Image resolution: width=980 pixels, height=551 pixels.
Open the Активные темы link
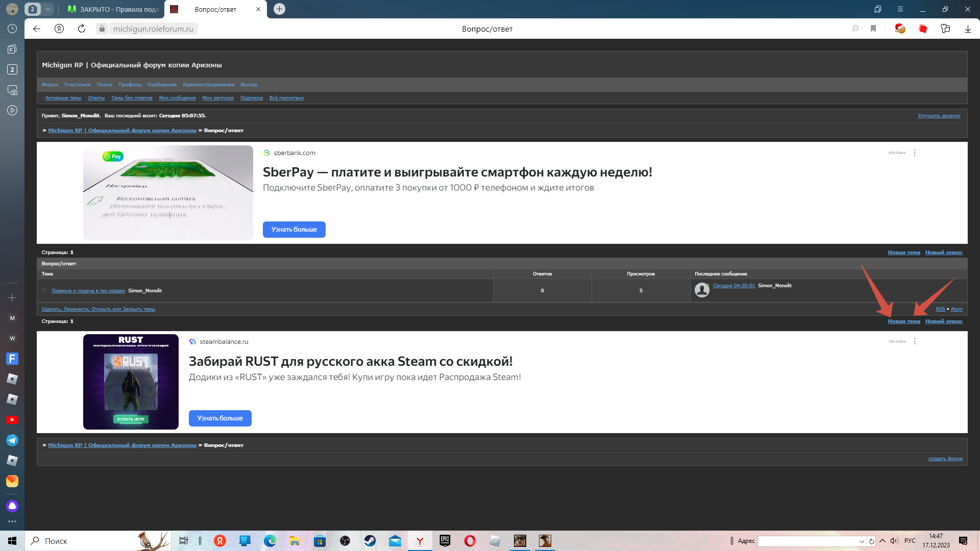(x=63, y=98)
